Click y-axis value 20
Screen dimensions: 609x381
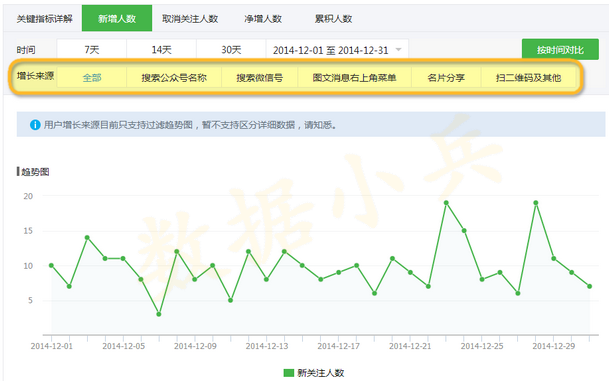(28, 196)
